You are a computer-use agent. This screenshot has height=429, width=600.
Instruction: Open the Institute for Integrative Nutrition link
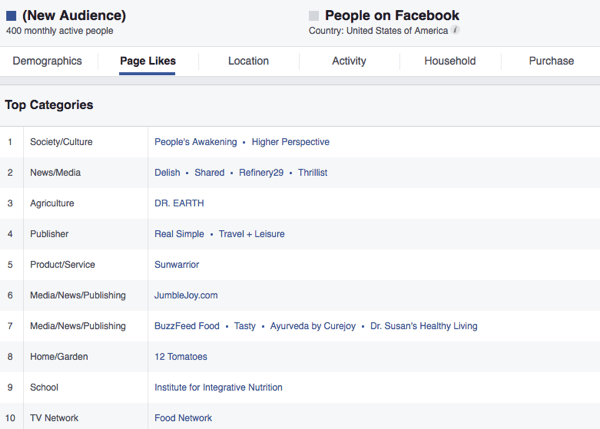point(218,387)
